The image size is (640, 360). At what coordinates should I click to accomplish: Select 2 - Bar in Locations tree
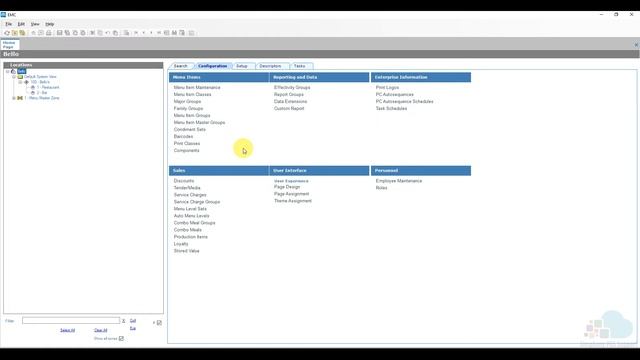tap(42, 93)
